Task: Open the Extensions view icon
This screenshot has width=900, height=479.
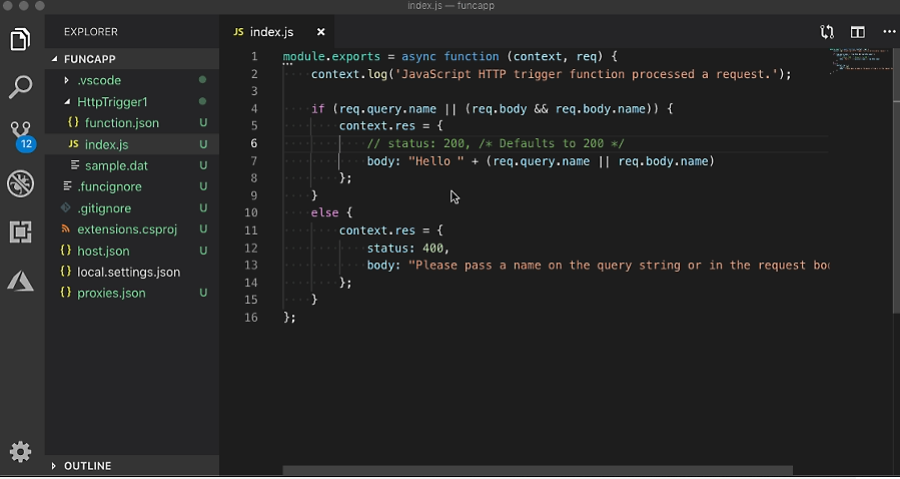Action: [20, 232]
